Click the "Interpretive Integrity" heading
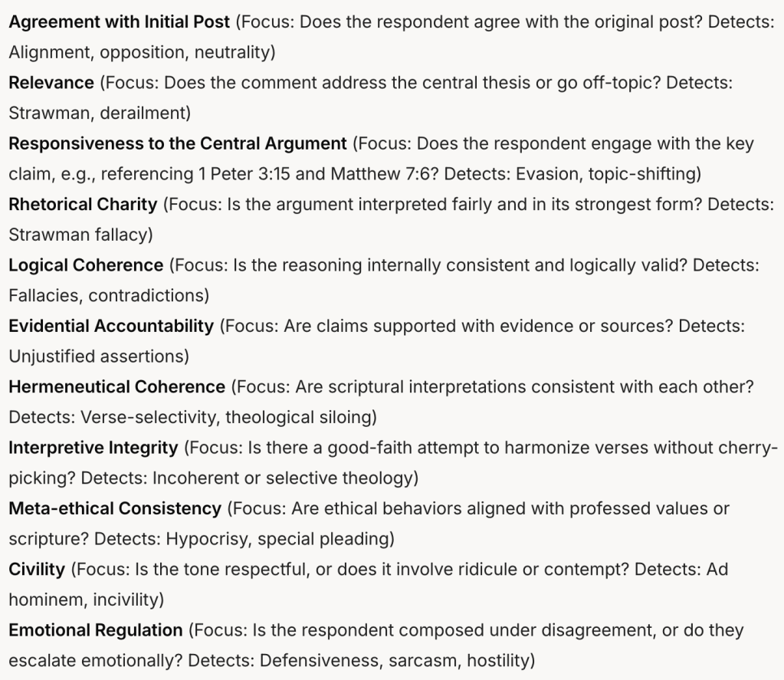784x680 pixels. 93,447
